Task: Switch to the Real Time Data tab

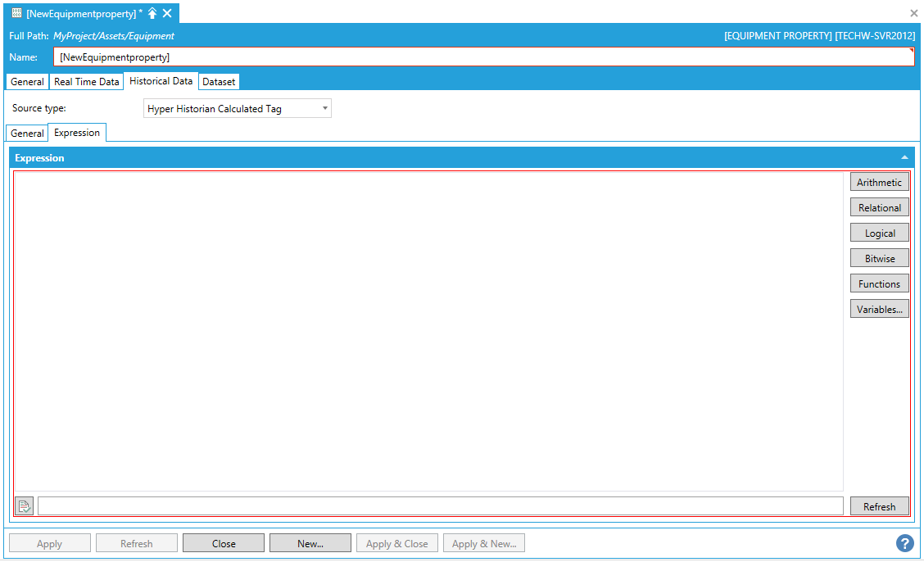Action: pyautogui.click(x=86, y=82)
